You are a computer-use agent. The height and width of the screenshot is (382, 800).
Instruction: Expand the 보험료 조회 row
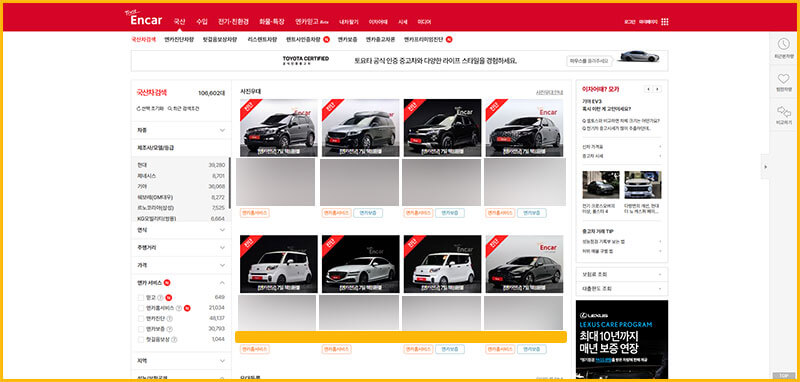[621, 274]
